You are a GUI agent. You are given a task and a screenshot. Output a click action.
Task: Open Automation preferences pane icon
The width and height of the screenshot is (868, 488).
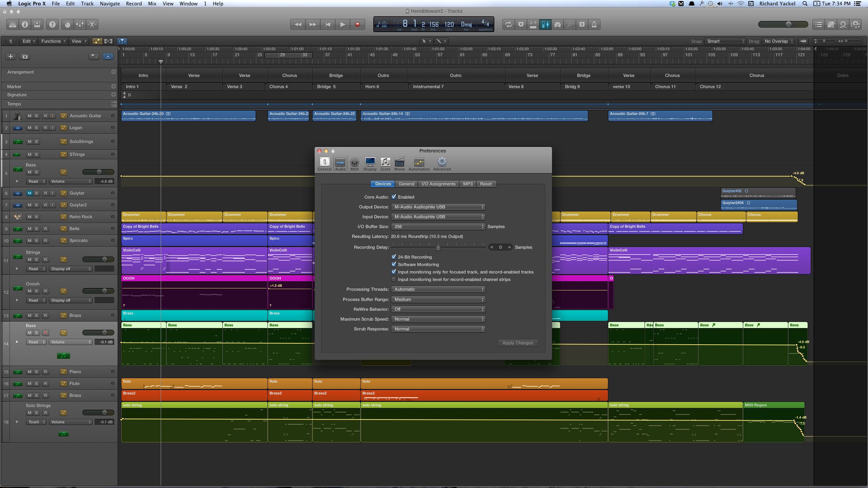419,164
